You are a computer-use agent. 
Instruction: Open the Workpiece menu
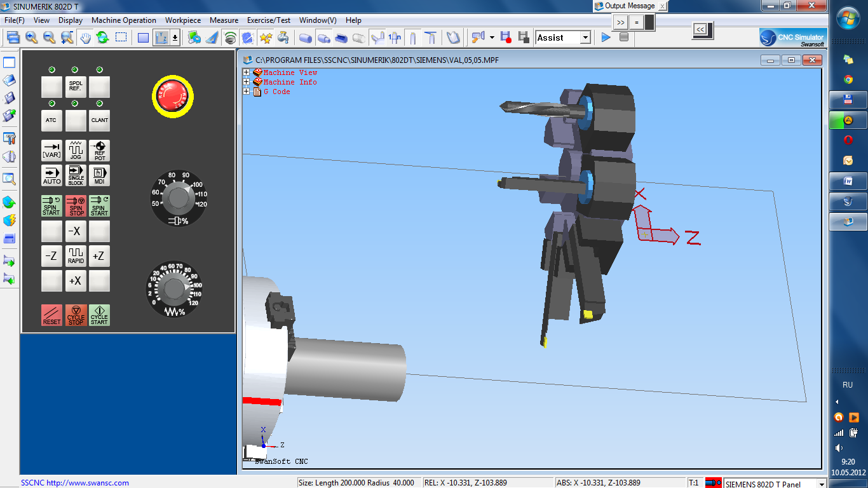click(183, 20)
